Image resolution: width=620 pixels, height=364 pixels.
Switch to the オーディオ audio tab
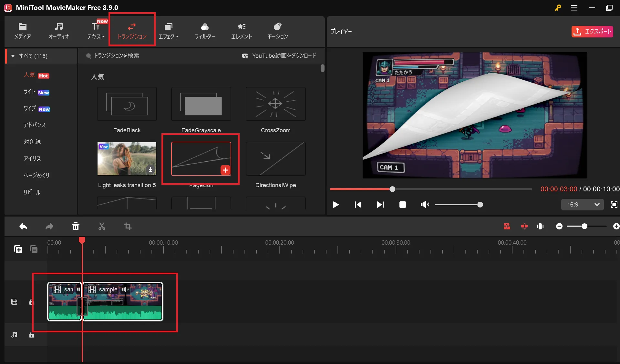pyautogui.click(x=59, y=31)
